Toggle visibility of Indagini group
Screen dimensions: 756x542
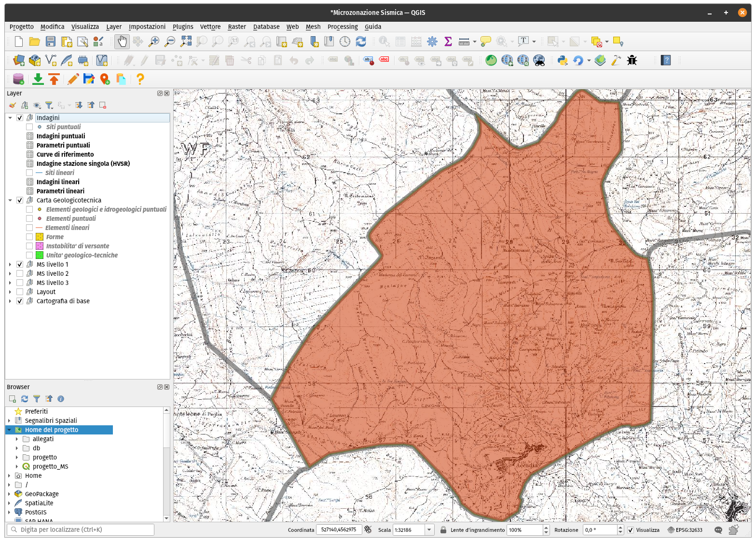point(20,118)
